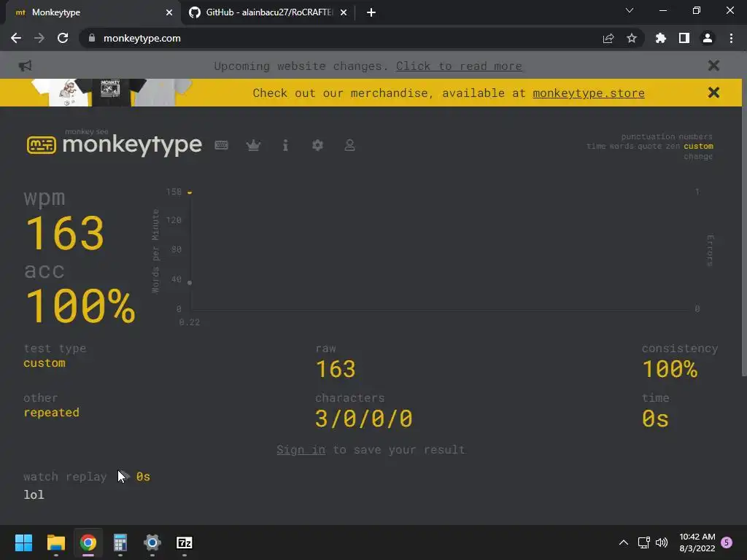Reload the current page
This screenshot has width=747, height=560.
pyautogui.click(x=63, y=38)
